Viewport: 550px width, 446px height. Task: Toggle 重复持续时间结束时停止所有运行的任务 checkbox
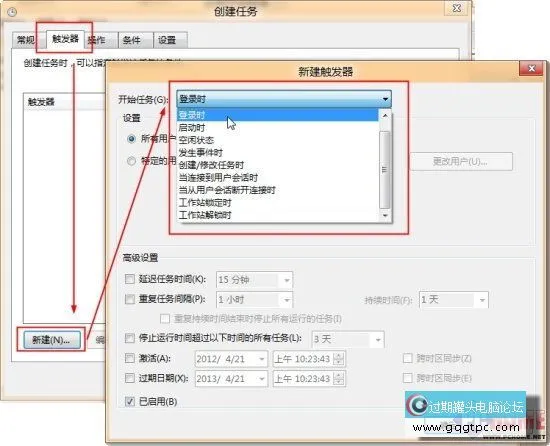pos(165,319)
